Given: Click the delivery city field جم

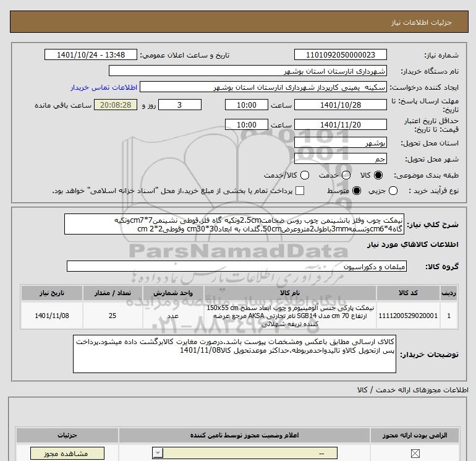Looking at the screenshot, I should coord(340,159).
